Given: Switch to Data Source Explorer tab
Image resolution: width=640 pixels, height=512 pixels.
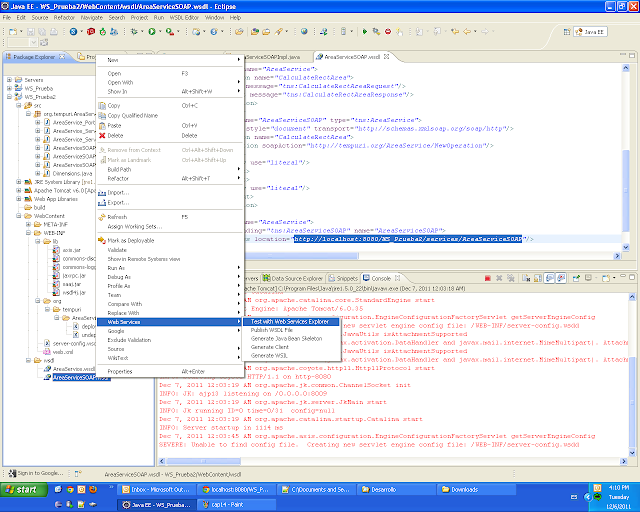Looking at the screenshot, I should (293, 278).
